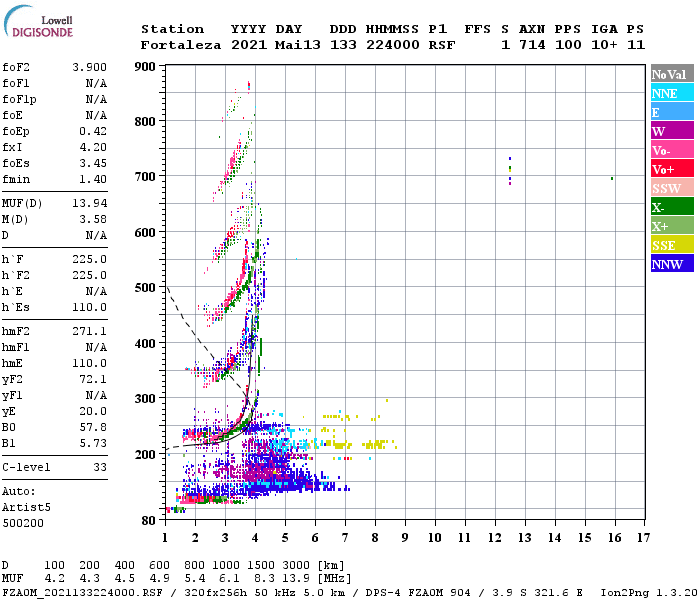The height and width of the screenshot is (600, 700).
Task: Select the Vo- pink legend swatch
Action: (x=672, y=150)
